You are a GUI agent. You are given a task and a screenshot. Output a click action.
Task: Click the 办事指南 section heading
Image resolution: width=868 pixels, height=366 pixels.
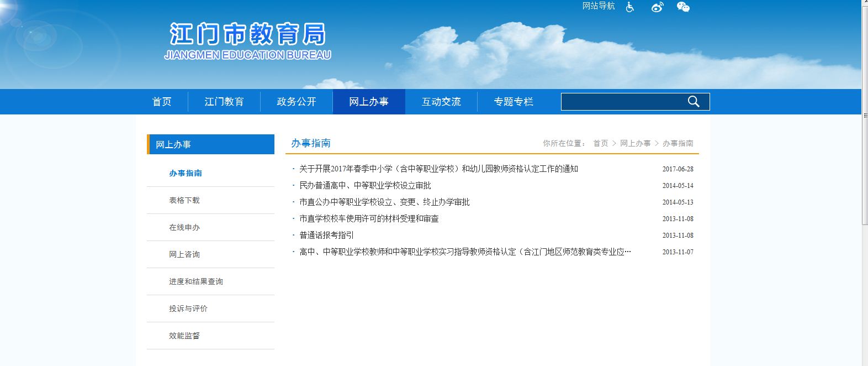(x=311, y=143)
